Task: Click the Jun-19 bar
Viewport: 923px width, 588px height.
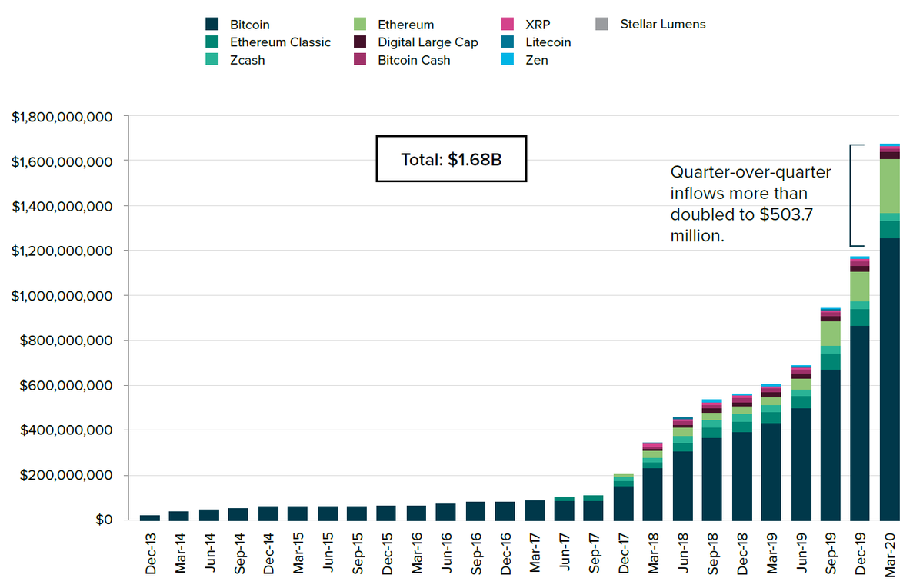Action: pos(801,443)
